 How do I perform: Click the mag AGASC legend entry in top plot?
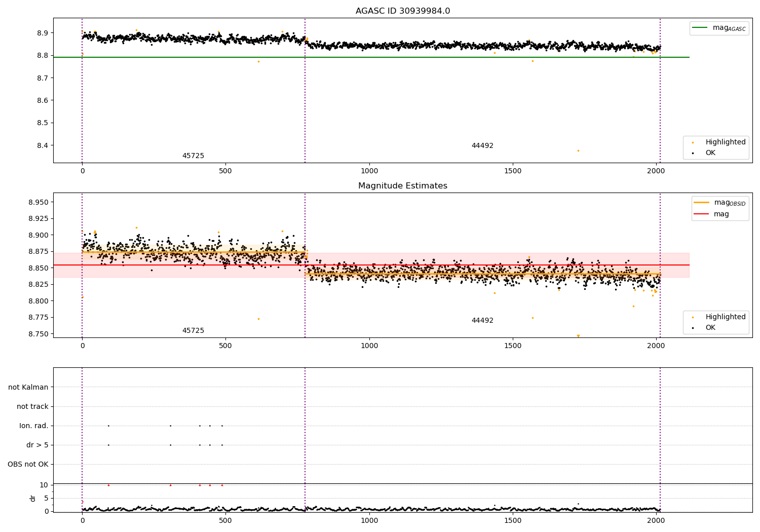point(719,28)
